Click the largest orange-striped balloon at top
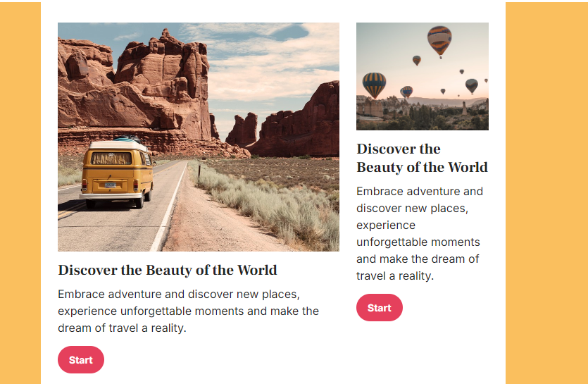 (439, 42)
